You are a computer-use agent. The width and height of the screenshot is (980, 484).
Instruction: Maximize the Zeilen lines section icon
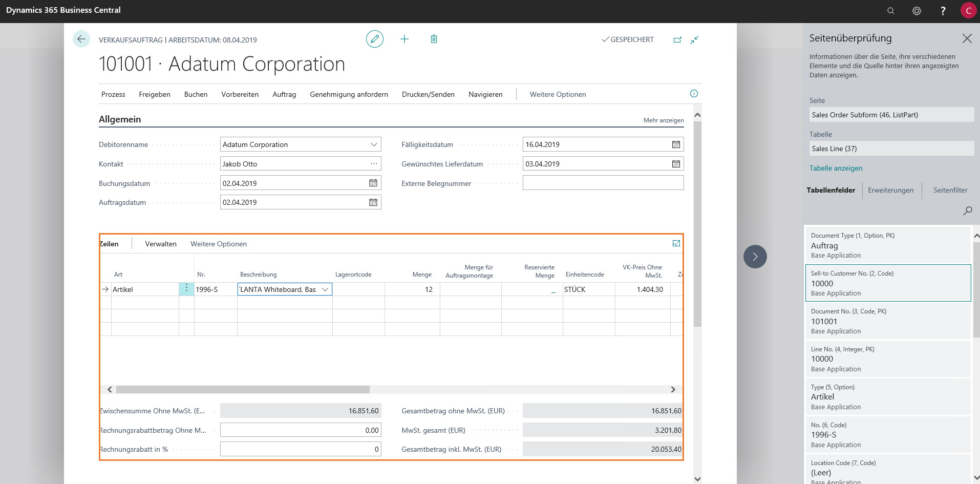676,243
